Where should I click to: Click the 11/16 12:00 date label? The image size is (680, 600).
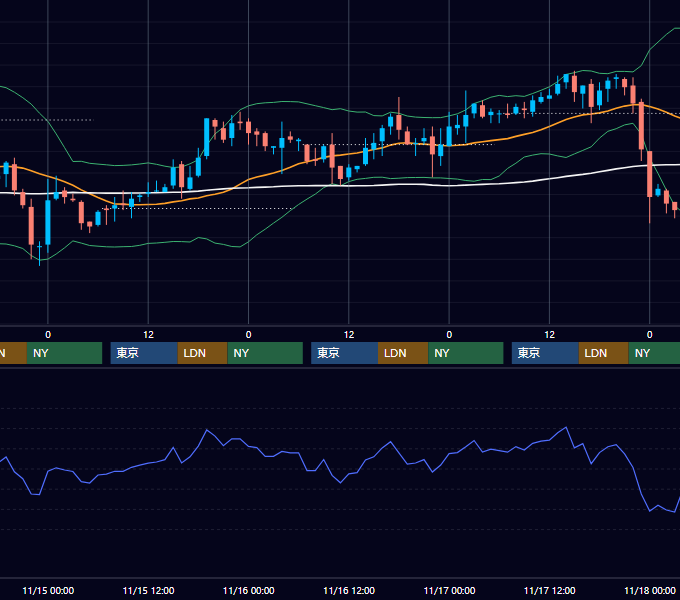349,590
